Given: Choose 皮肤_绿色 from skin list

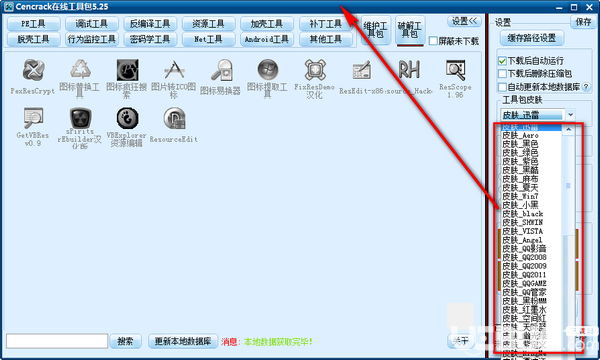Looking at the screenshot, I should (x=531, y=153).
